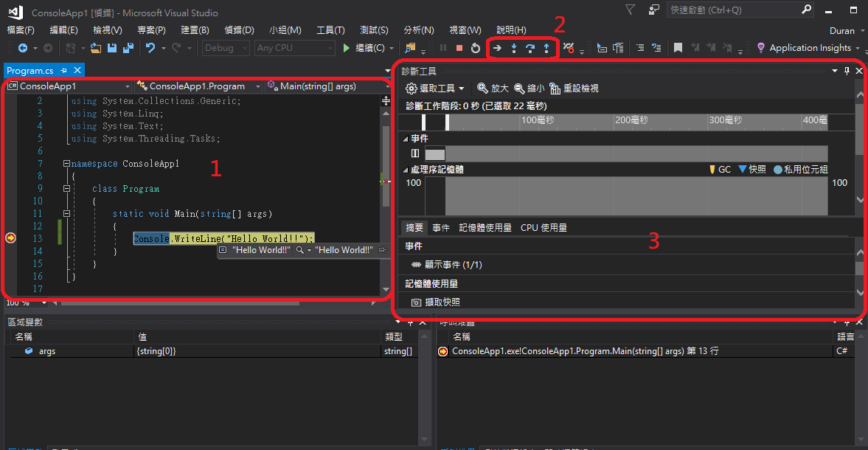This screenshot has width=868, height=450.
Task: Stop debugging with the red square
Action: [459, 48]
